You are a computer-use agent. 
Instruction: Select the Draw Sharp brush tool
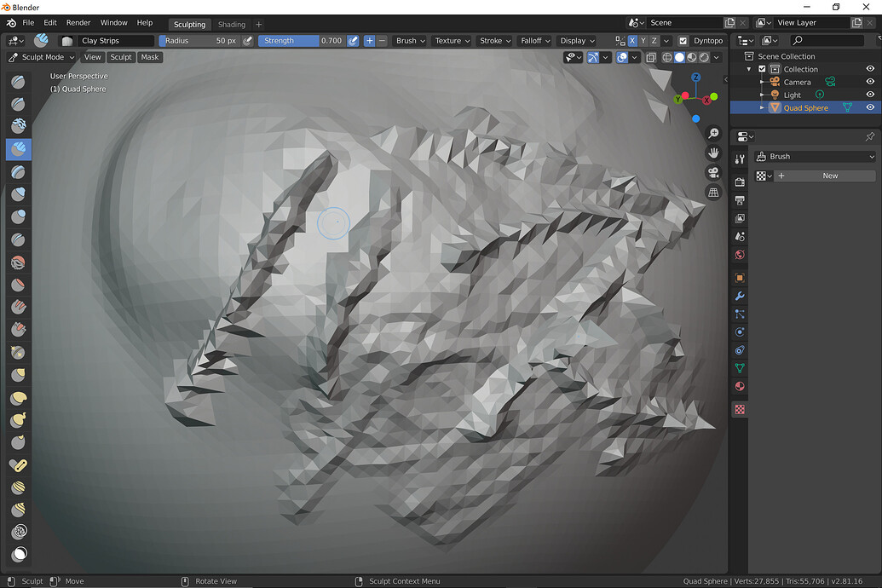(18, 104)
